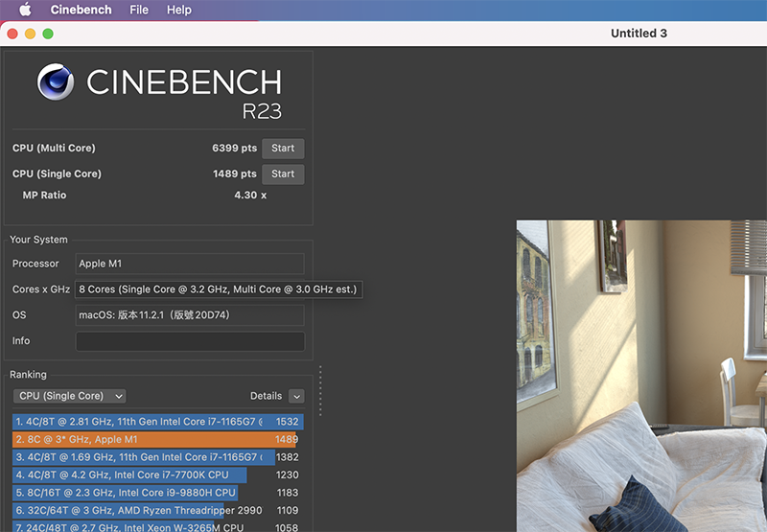Image resolution: width=767 pixels, height=532 pixels.
Task: Click the dotted panel divider handle
Action: (320, 391)
